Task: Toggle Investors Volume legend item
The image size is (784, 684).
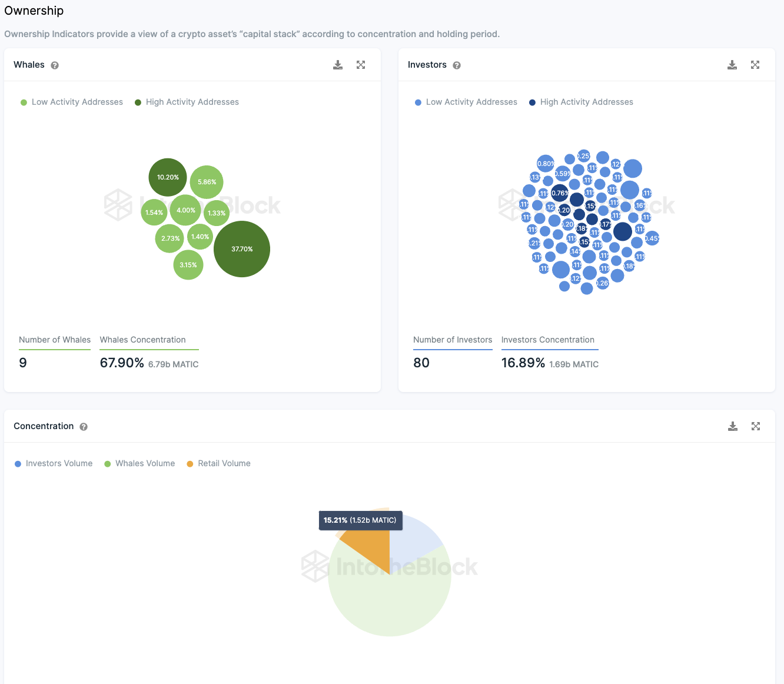Action: [54, 463]
